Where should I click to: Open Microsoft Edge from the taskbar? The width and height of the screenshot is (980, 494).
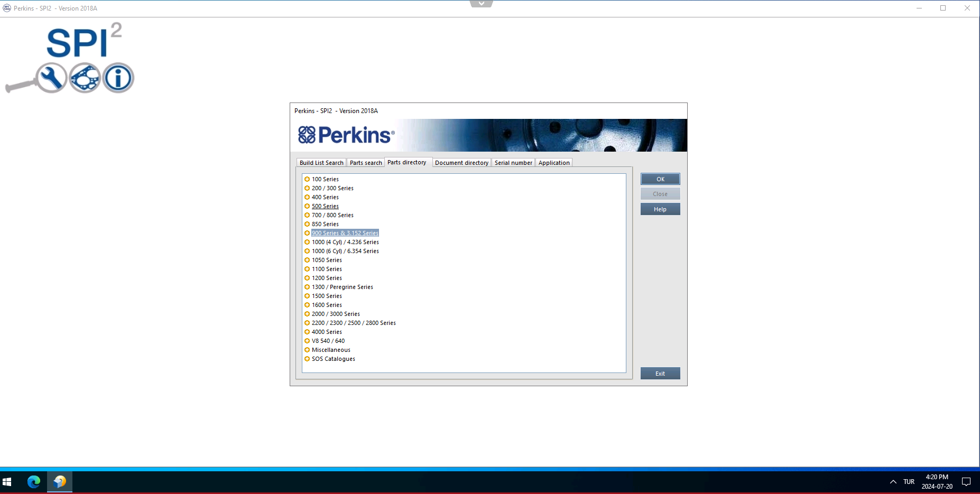(34, 482)
